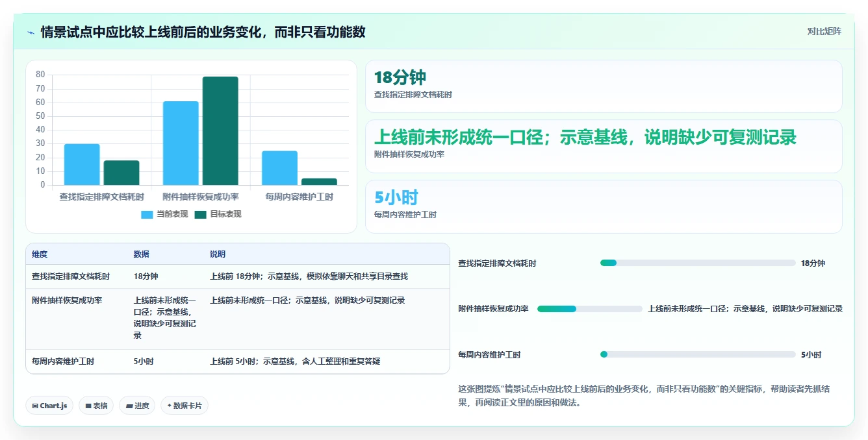Click the x-axis label 每周内容维护工时
868x440 pixels.
pyautogui.click(x=300, y=197)
